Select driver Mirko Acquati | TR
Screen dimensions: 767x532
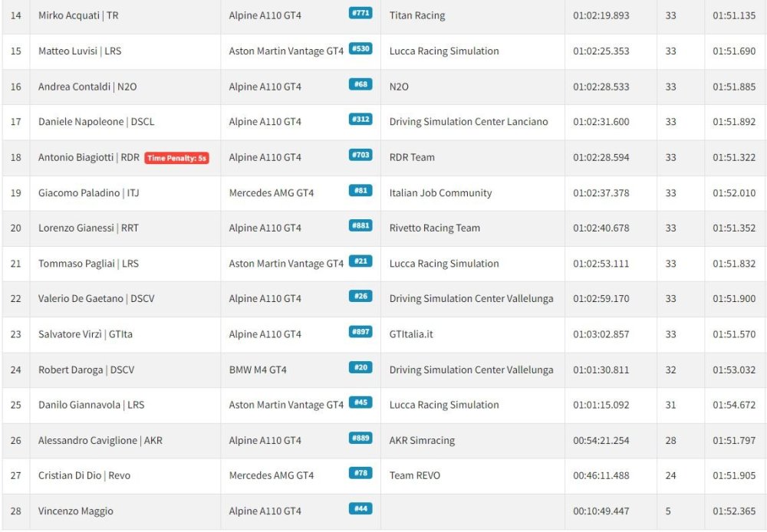(78, 15)
